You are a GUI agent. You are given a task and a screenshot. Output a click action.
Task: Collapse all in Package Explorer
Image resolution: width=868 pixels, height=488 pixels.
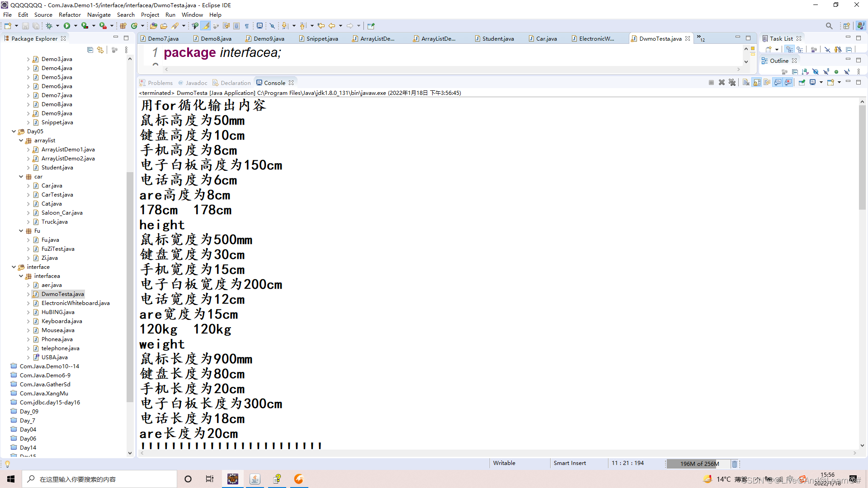tap(90, 50)
